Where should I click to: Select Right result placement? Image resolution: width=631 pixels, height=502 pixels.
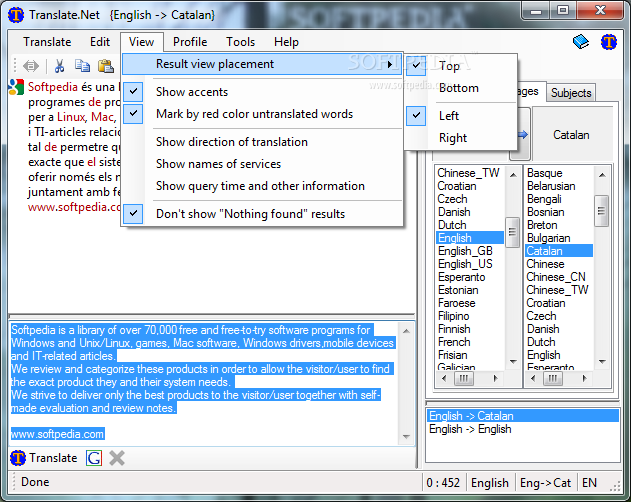click(x=461, y=138)
